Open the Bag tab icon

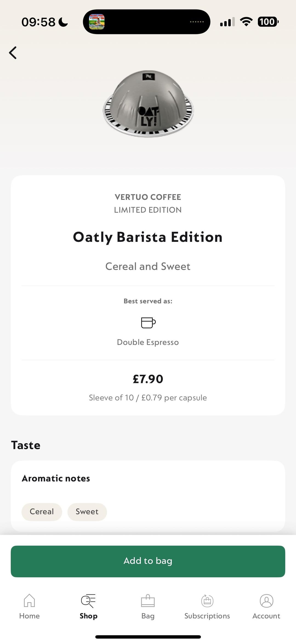pos(148,601)
